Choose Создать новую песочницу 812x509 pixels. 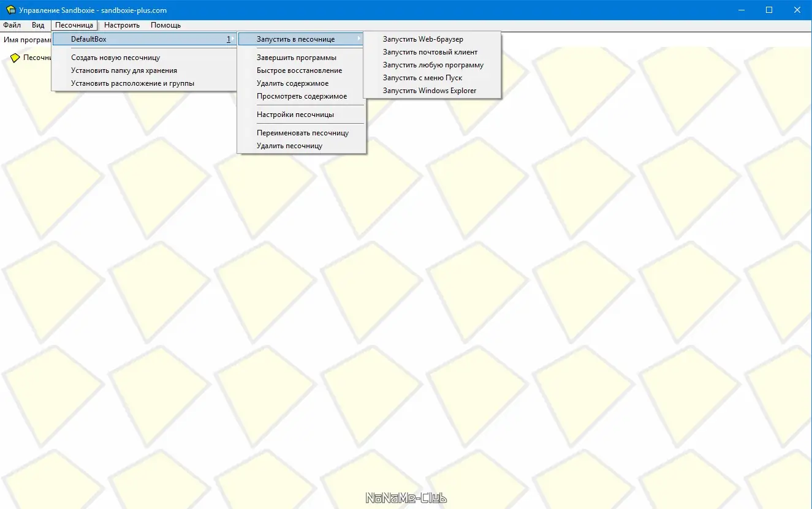pyautogui.click(x=145, y=58)
